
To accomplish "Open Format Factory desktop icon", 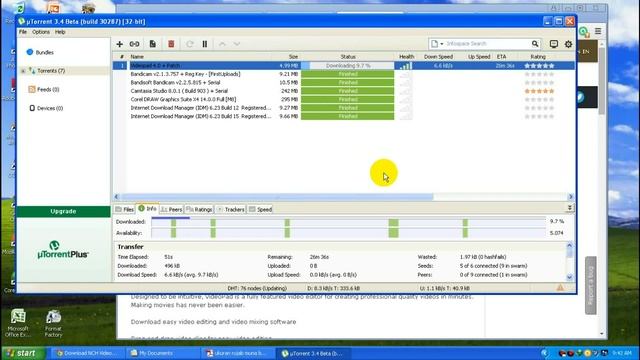I will [x=53, y=323].
